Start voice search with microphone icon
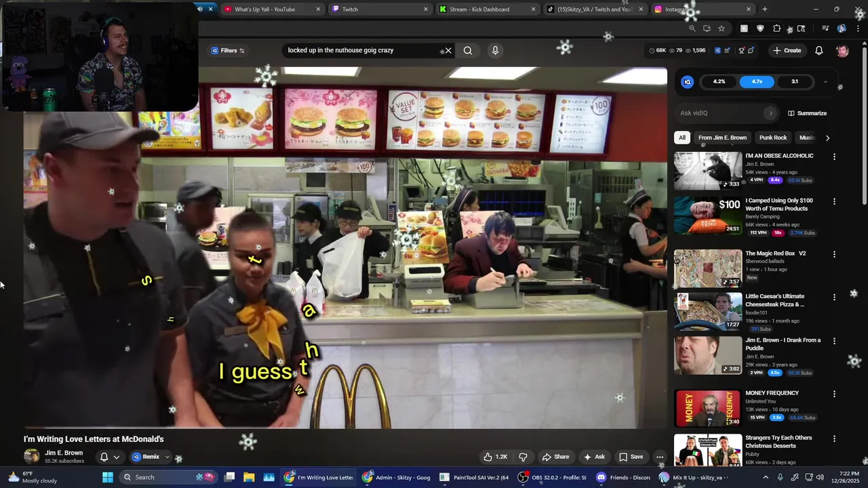The image size is (868, 488). (495, 50)
